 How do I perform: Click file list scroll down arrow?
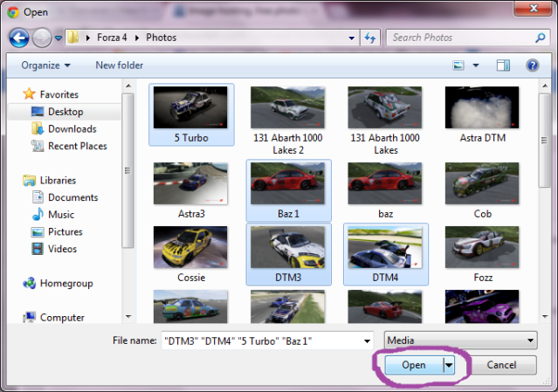click(x=545, y=317)
